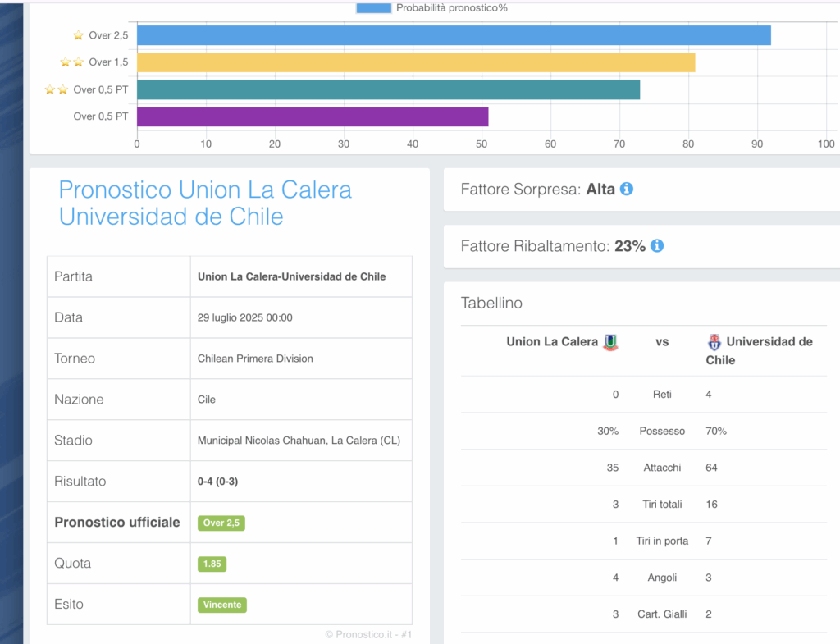The width and height of the screenshot is (840, 644).
Task: Click the Vincente outcome badge
Action: [221, 605]
